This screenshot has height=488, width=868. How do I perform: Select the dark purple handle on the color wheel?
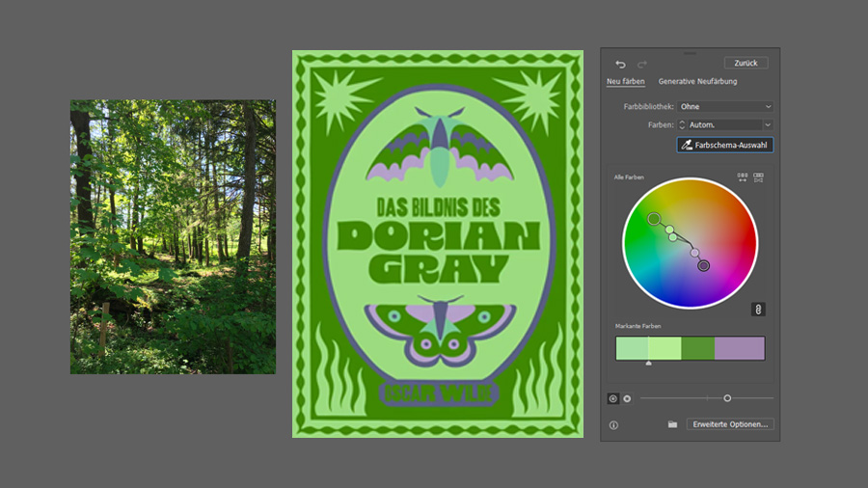[703, 266]
